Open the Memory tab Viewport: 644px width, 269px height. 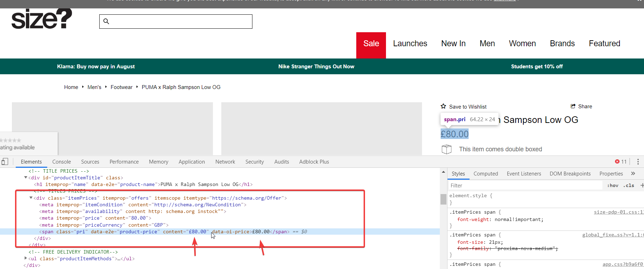click(158, 161)
